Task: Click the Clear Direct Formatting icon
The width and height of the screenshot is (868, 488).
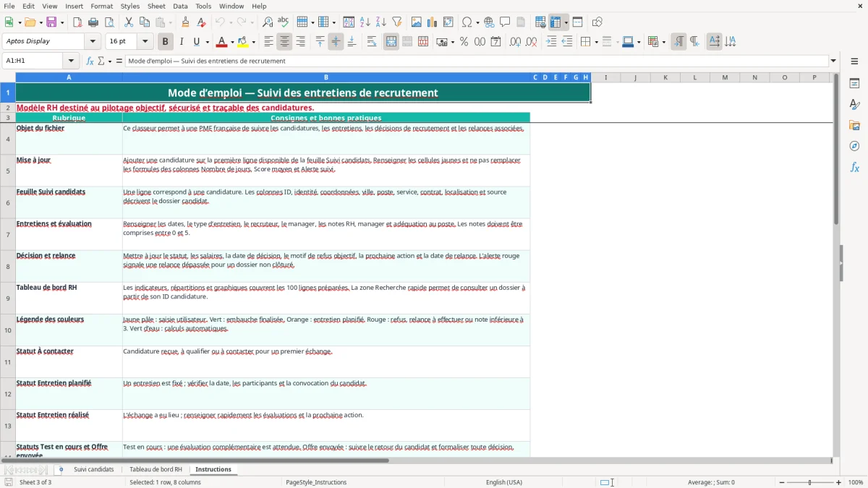Action: 201,22
